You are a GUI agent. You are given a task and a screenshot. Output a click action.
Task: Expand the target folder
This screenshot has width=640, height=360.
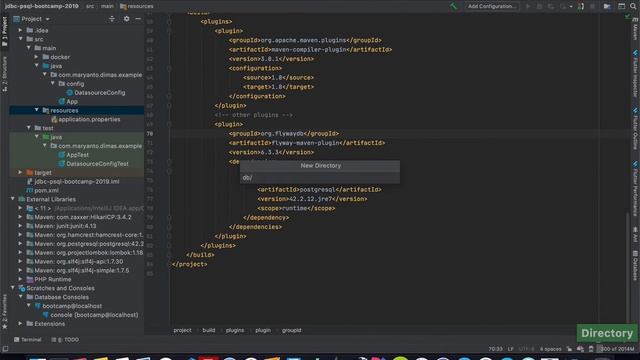coord(20,173)
